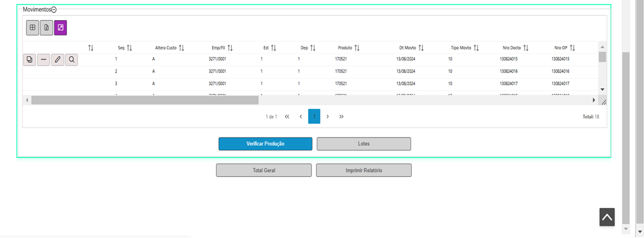Sort by Altera Custo column
The image size is (644, 238).
(182, 48)
